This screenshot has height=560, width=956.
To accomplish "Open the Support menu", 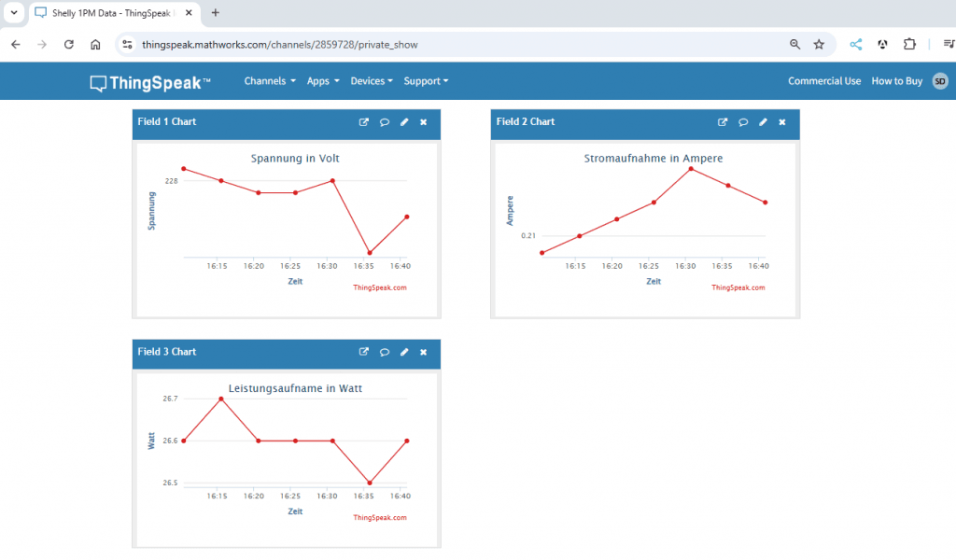I will point(425,81).
